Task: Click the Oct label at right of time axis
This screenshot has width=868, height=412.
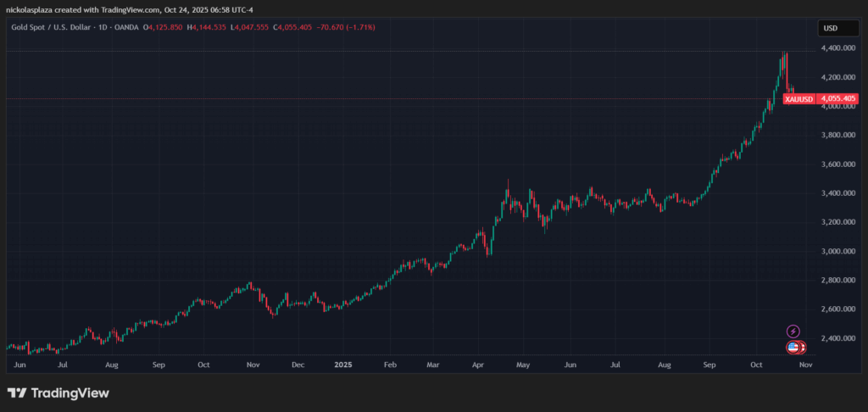Action: [x=757, y=364]
